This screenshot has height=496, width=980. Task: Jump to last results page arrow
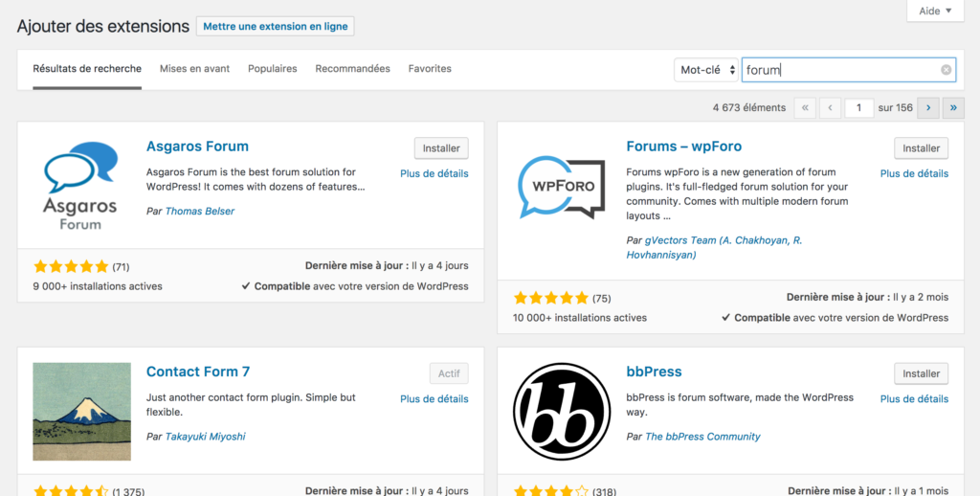pyautogui.click(x=953, y=107)
